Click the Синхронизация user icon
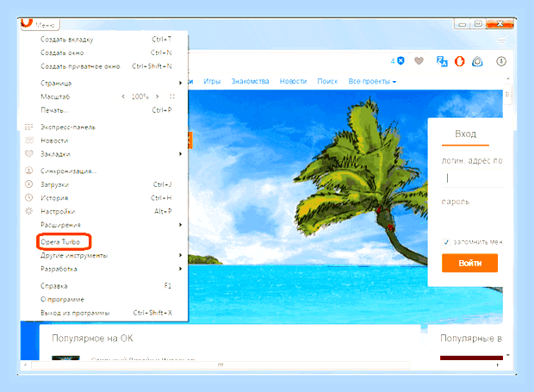This screenshot has height=392, width=534. (x=29, y=171)
